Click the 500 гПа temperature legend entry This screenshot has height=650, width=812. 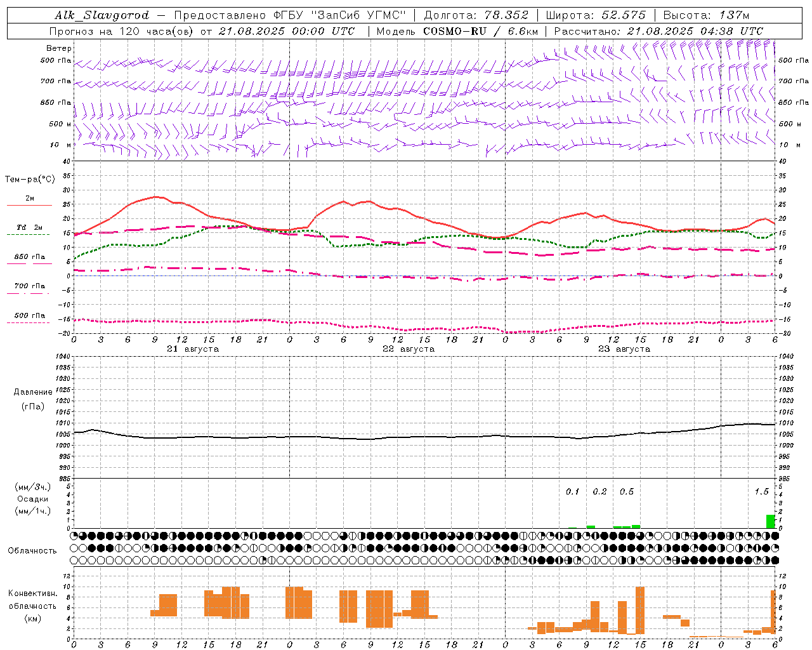[29, 315]
